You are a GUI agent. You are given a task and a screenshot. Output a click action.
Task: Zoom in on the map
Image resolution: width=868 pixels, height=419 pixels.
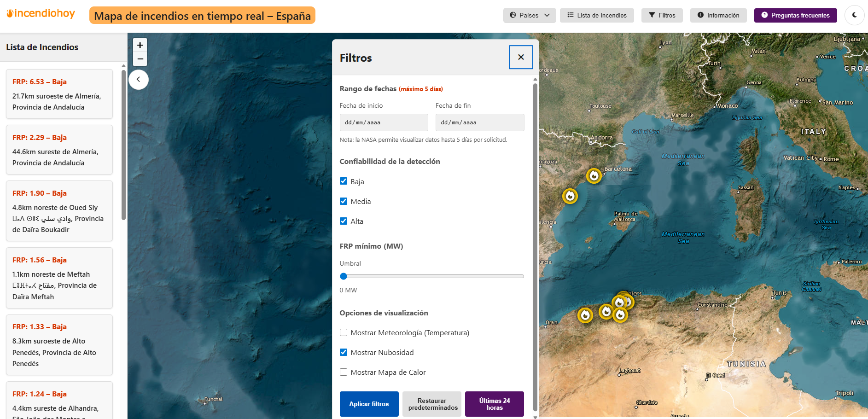(x=140, y=45)
